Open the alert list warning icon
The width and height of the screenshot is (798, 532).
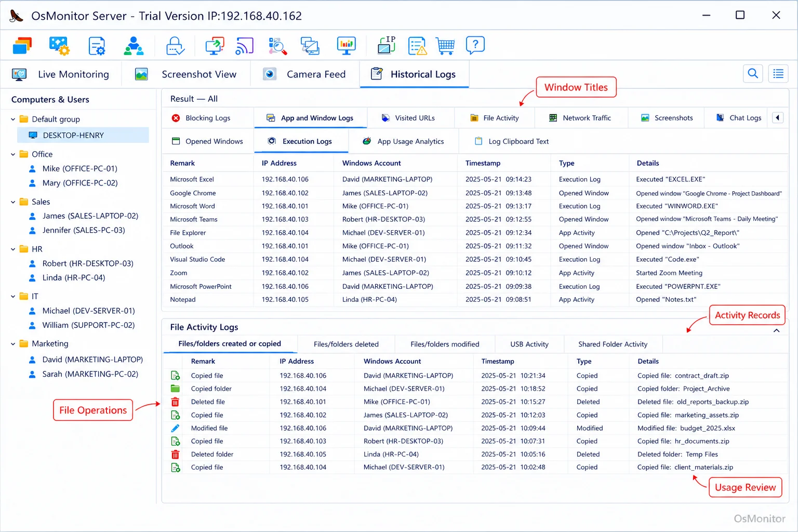click(417, 46)
